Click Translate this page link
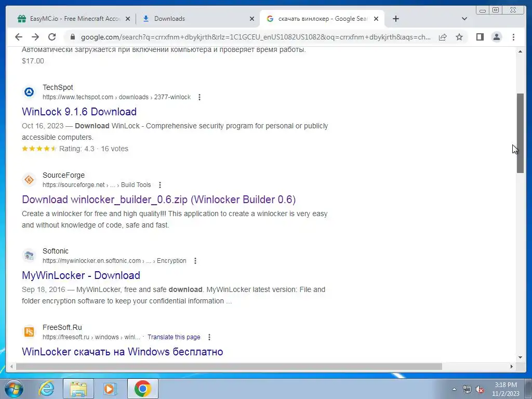This screenshot has height=399, width=532. (174, 337)
